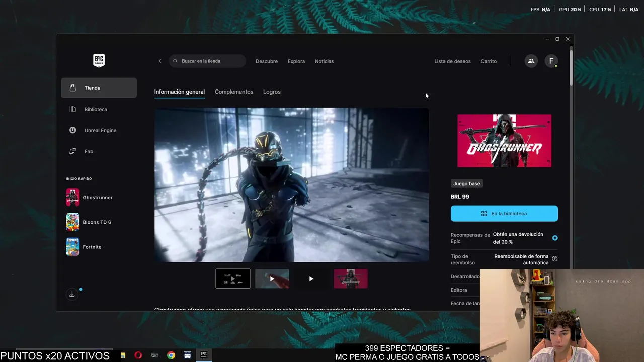
Task: Play the third dark video thumbnail
Action: click(x=311, y=279)
